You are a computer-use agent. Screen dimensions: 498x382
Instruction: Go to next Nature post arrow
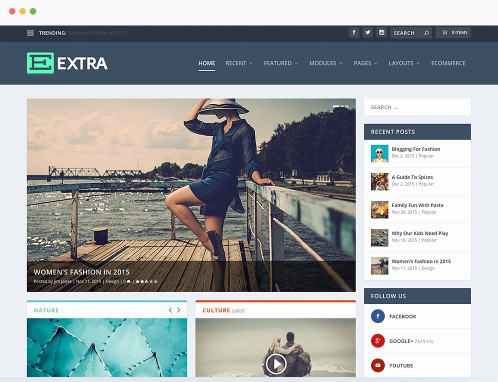point(179,310)
